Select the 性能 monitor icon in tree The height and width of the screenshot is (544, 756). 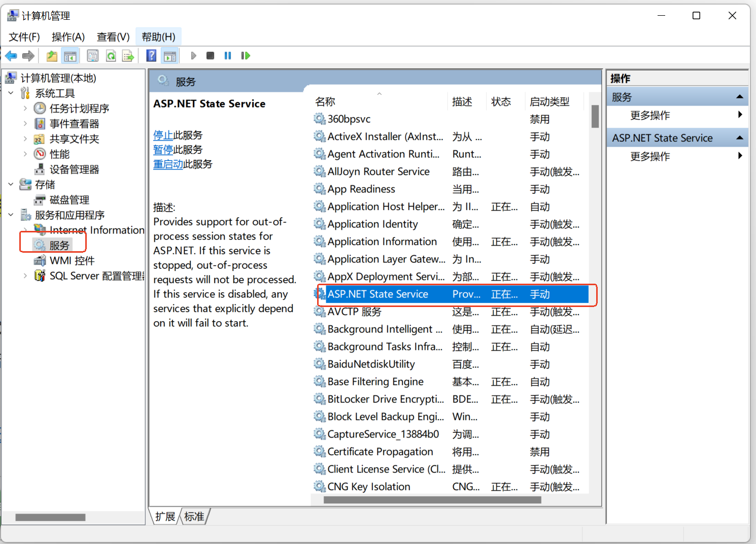[40, 154]
